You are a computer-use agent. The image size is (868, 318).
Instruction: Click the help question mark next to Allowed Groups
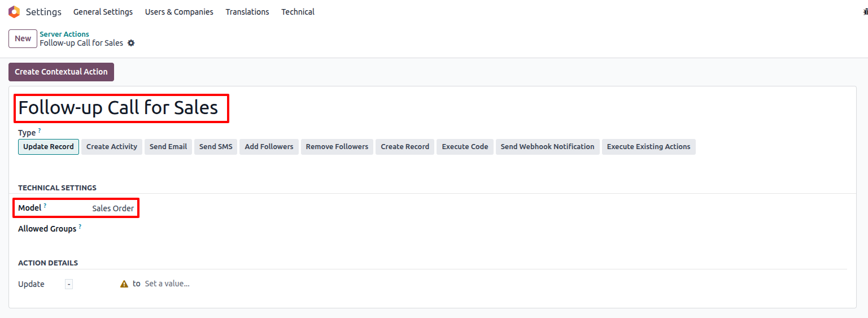coord(80,227)
